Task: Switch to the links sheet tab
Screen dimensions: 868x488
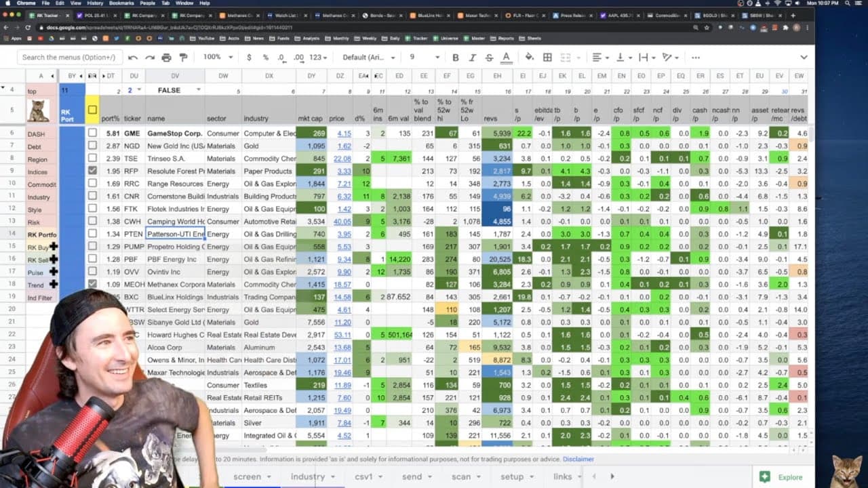Action: 562,476
